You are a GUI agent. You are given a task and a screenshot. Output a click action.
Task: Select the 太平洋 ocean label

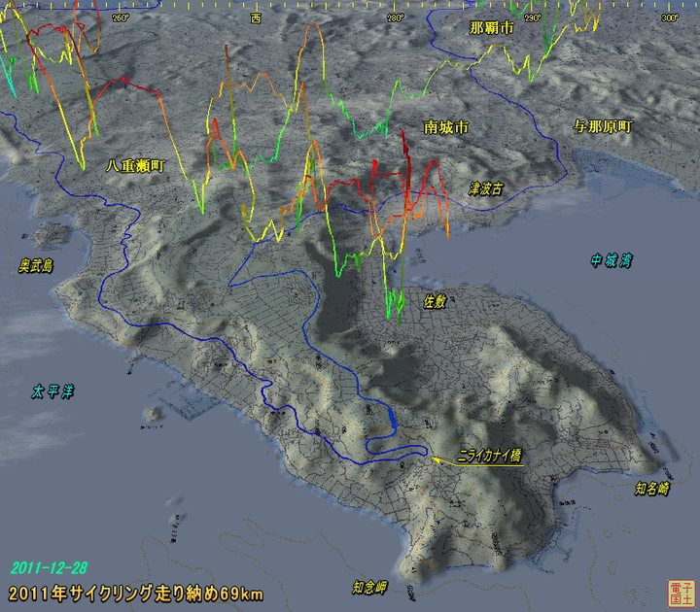point(52,391)
